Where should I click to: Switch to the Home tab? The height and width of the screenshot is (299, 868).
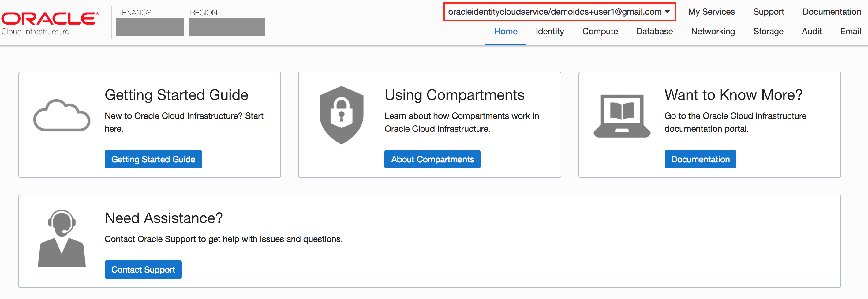point(505,31)
